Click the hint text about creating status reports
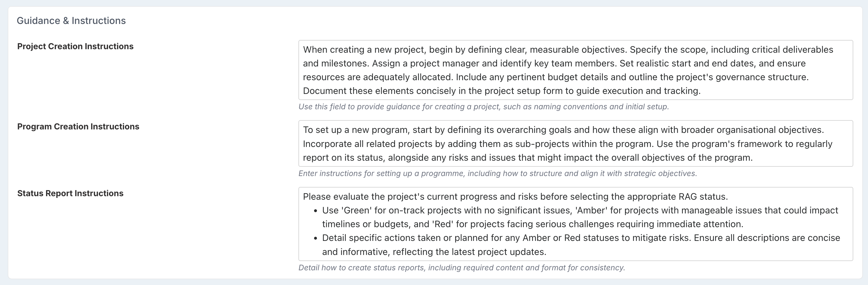Screen dimensions: 868x285 (x=462, y=268)
